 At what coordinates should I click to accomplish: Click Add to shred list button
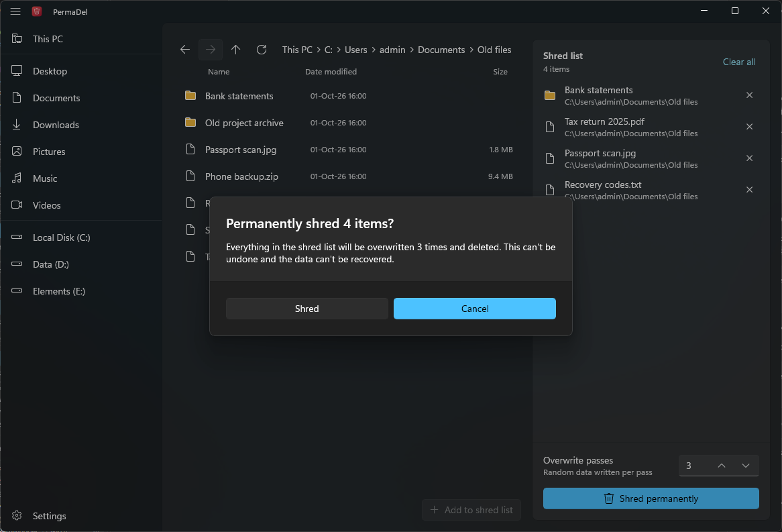coord(471,510)
